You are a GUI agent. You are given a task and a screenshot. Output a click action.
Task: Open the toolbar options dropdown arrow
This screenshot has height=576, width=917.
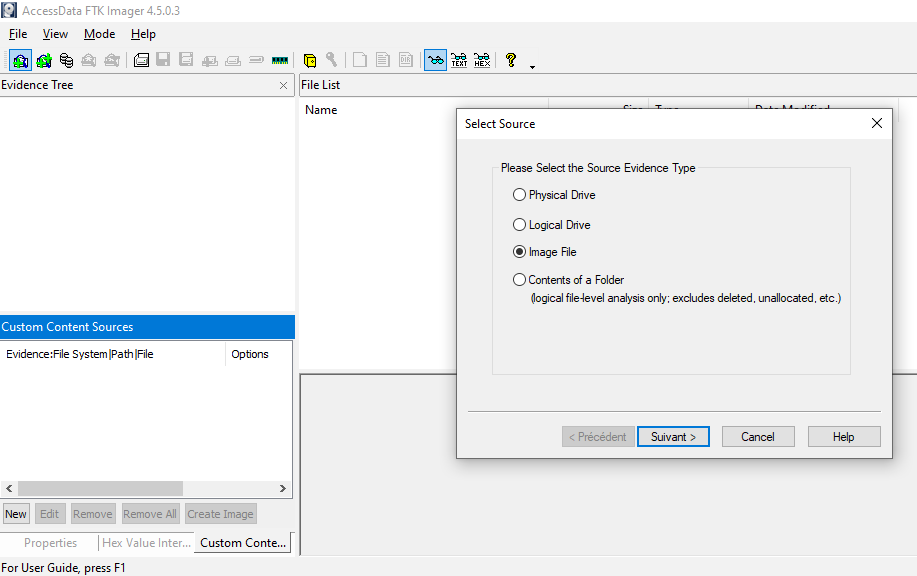[x=532, y=67]
